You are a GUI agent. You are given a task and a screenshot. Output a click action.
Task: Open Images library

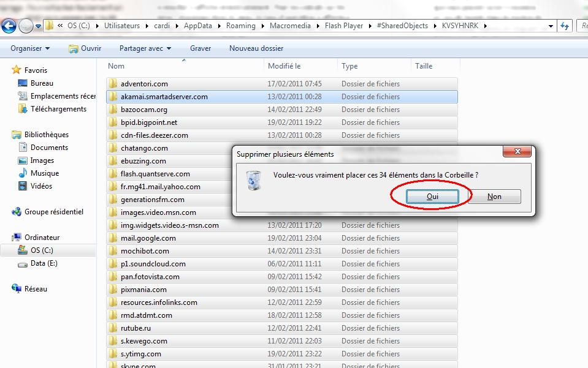42,160
